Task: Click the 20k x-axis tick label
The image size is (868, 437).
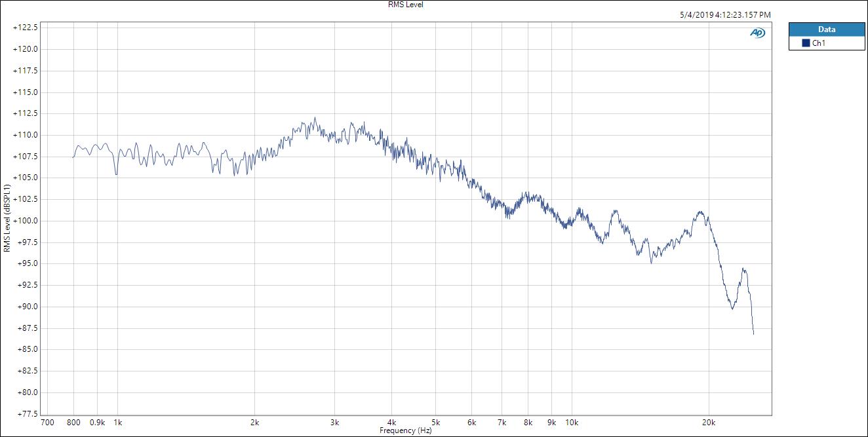Action: [709, 423]
